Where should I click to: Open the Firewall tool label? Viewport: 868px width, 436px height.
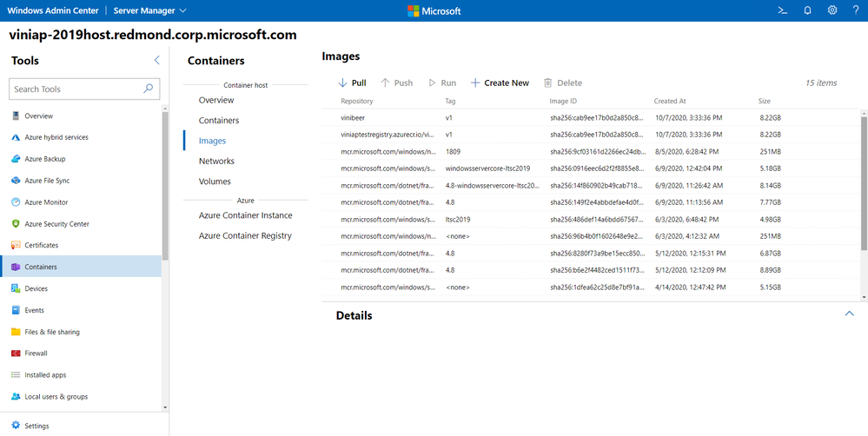coord(36,353)
